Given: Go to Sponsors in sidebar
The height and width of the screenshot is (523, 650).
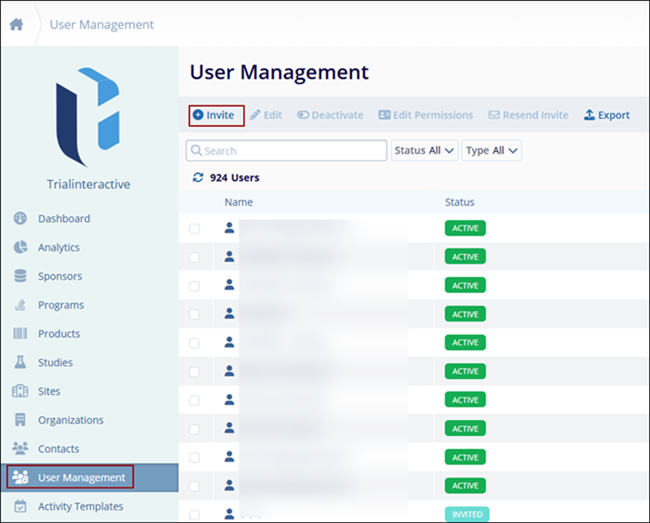Looking at the screenshot, I should (x=60, y=276).
